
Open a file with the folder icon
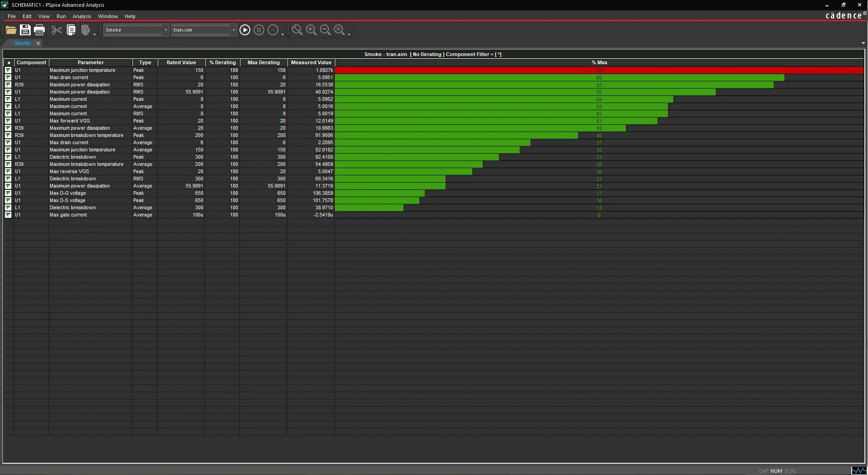click(11, 30)
